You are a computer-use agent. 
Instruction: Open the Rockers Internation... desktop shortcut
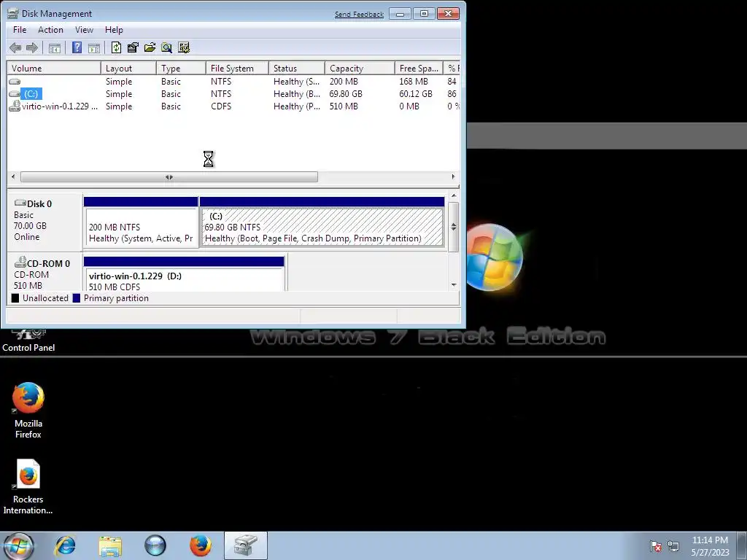point(28,486)
